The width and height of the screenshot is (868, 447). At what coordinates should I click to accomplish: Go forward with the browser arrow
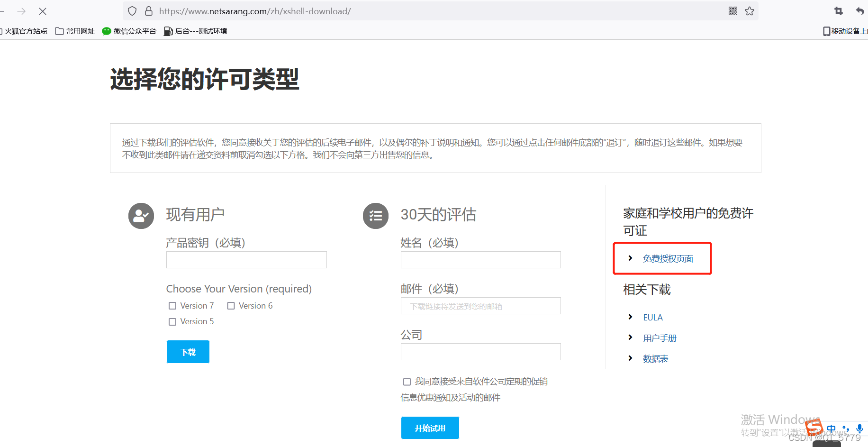tap(21, 11)
